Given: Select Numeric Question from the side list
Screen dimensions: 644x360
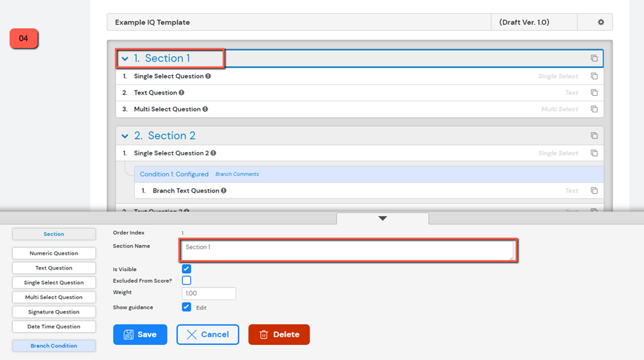Looking at the screenshot, I should coord(53,253).
